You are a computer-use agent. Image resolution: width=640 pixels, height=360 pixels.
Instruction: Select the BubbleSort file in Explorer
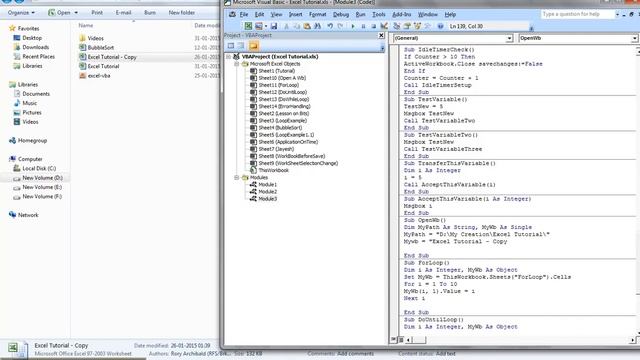pos(101,48)
